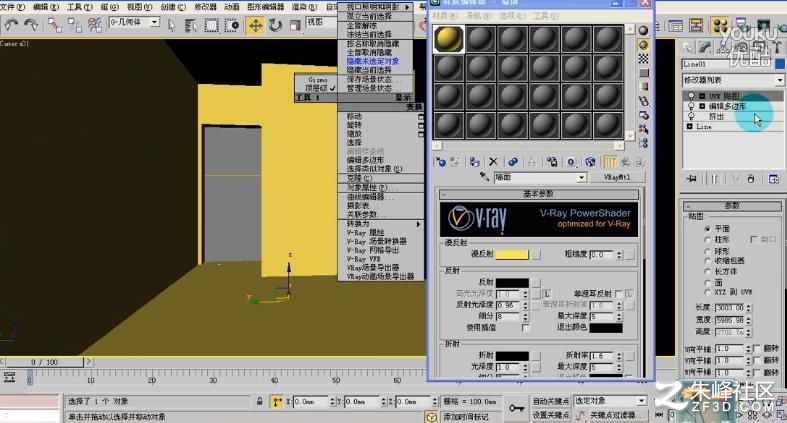The image size is (787, 423).
Task: Click the 设置关键点 button
Action: pos(551,415)
